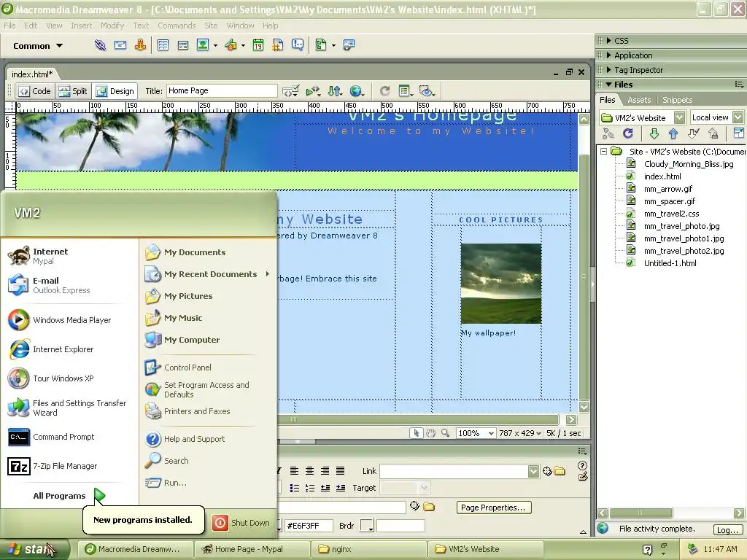
Task: Insert a Comment from the toolbar
Action: (298, 45)
